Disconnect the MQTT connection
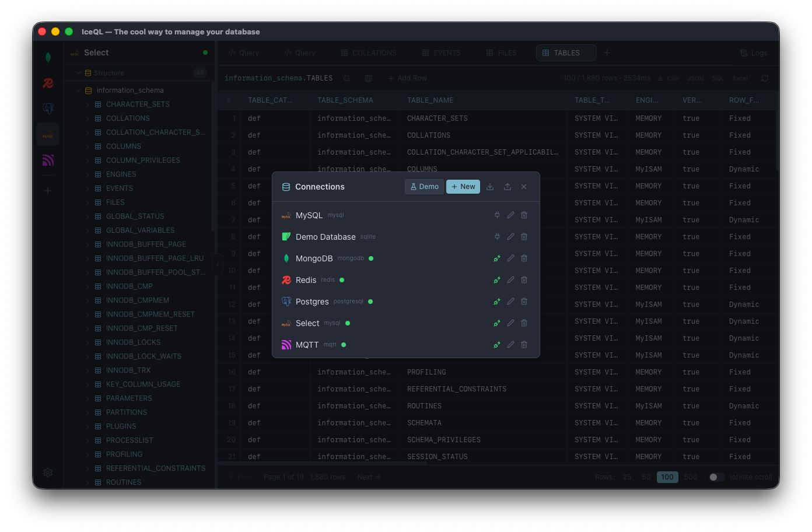 click(x=497, y=345)
